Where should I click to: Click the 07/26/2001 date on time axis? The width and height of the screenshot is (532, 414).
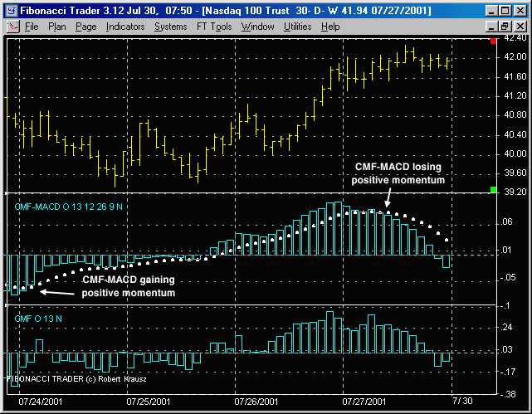pos(256,402)
